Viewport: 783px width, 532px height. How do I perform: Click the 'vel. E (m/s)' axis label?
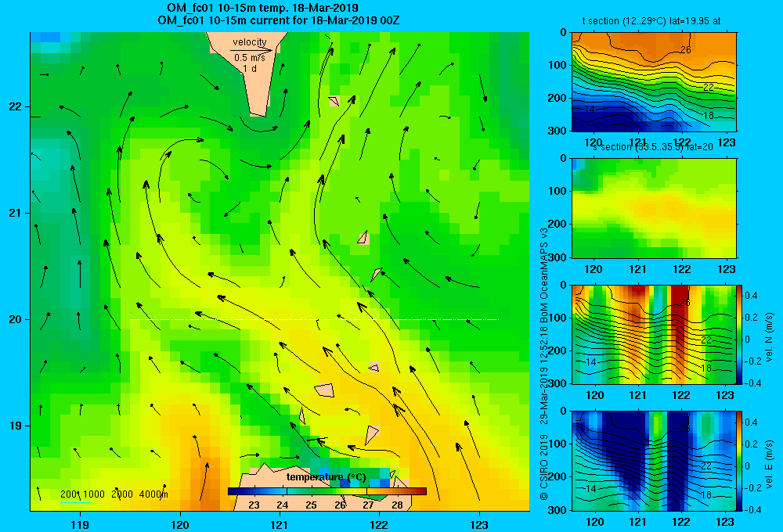[770, 464]
